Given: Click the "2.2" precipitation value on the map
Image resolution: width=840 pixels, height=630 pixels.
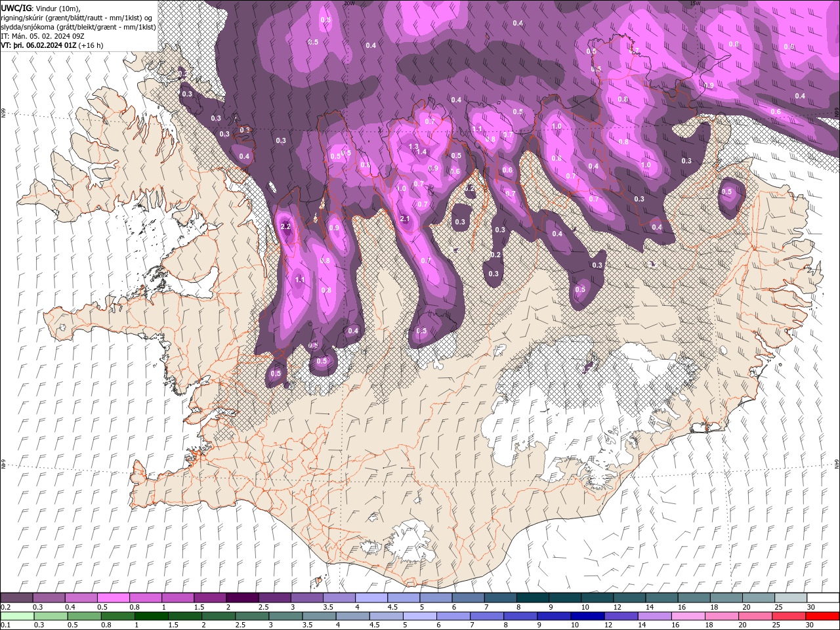Looking at the screenshot, I should coord(285,226).
